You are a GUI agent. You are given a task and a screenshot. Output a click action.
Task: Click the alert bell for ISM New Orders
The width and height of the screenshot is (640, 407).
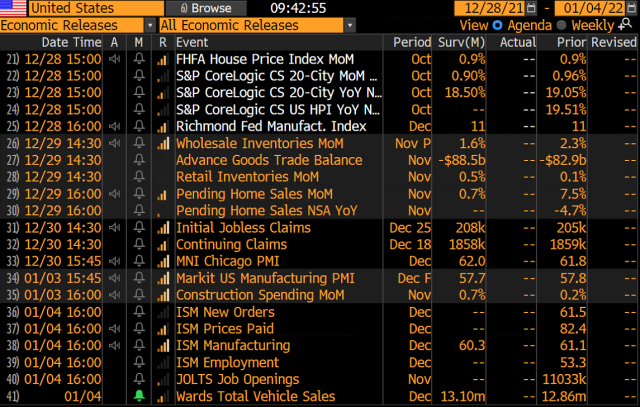coord(139,312)
